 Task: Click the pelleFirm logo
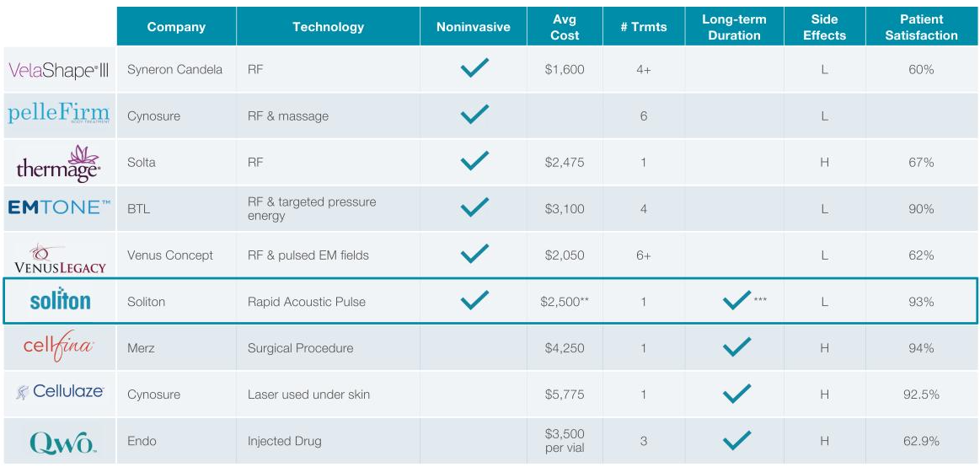[59, 115]
